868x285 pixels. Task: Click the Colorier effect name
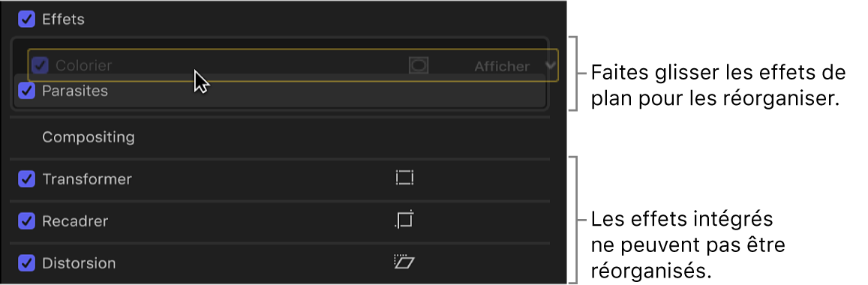coord(83,65)
